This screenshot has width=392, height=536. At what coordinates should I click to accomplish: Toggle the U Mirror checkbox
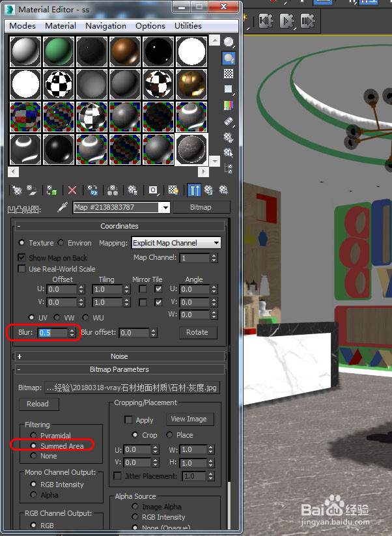pos(143,289)
